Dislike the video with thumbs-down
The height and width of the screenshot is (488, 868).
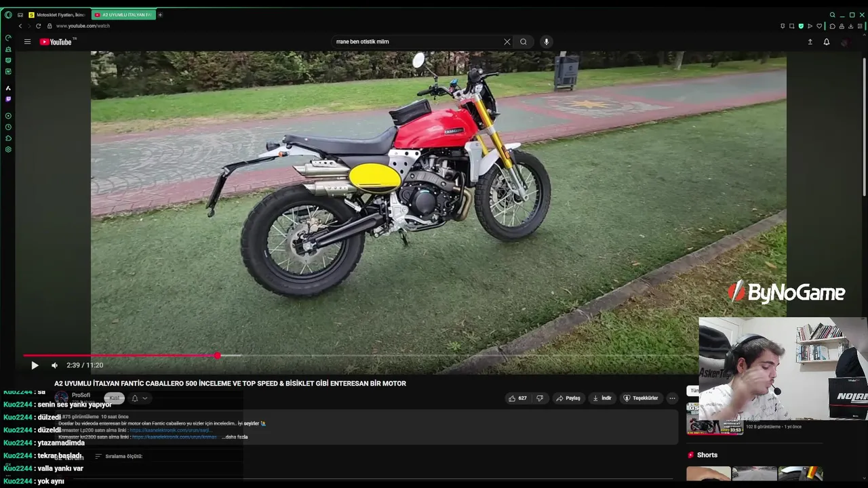540,398
